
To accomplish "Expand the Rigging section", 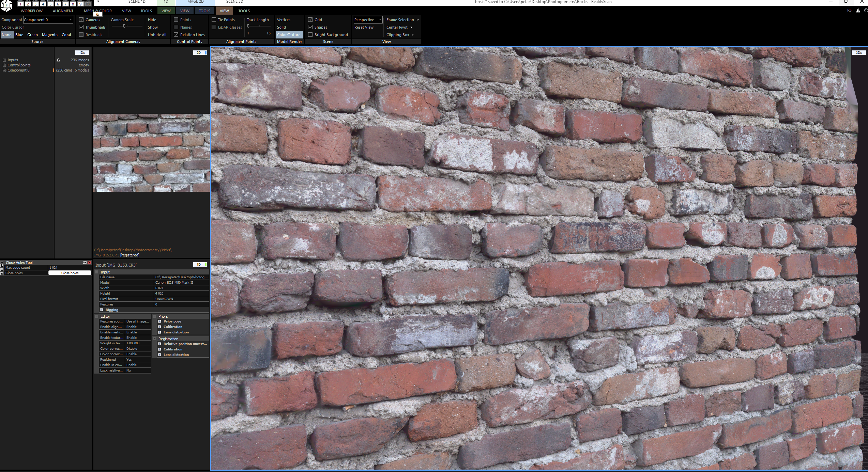I will pyautogui.click(x=102, y=310).
